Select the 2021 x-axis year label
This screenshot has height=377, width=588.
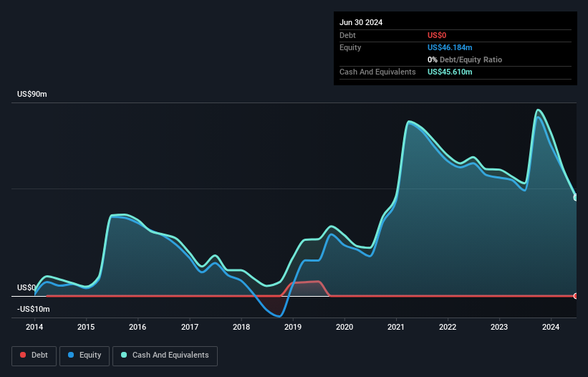[x=396, y=328]
